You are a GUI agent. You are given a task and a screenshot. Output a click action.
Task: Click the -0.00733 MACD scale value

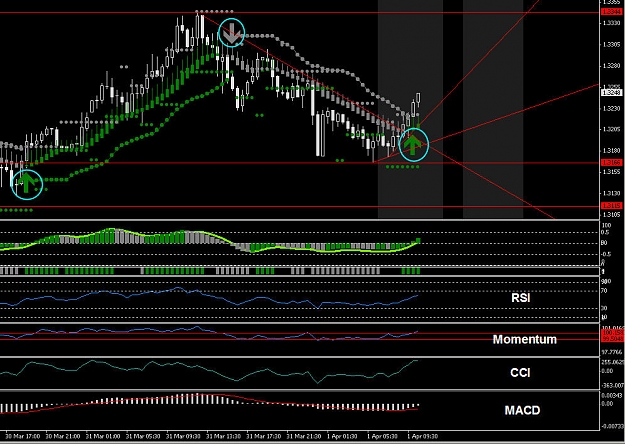[612, 426]
